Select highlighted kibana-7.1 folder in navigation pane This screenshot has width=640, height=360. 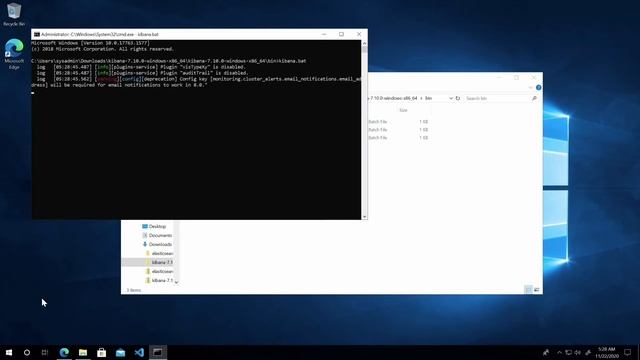(x=148, y=262)
